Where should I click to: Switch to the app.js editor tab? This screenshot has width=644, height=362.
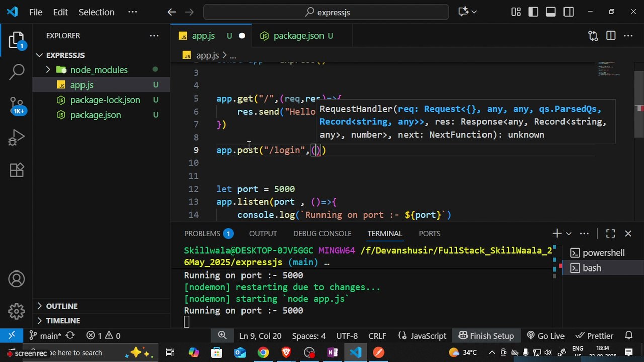pos(203,36)
